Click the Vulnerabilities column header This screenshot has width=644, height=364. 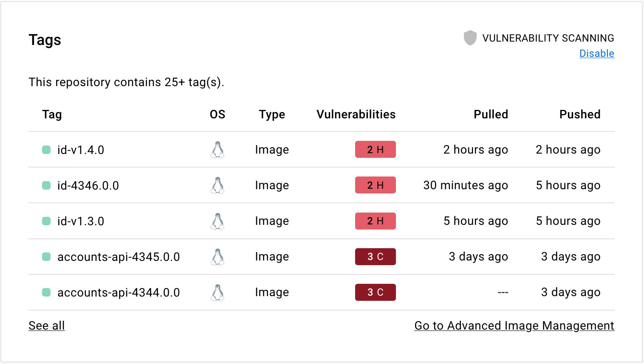pyautogui.click(x=356, y=114)
